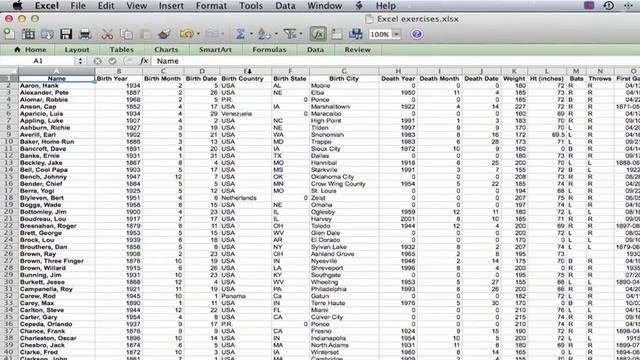Switch to the Tables ribbon tab
This screenshot has height=360, width=640.
(121, 49)
